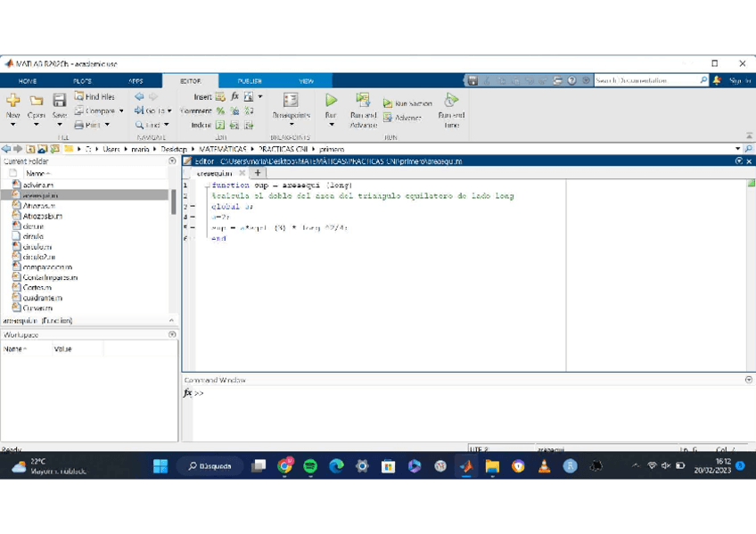Open the PUBLISH ribbon tab
Image resolution: width=756 pixels, height=534 pixels.
click(250, 81)
